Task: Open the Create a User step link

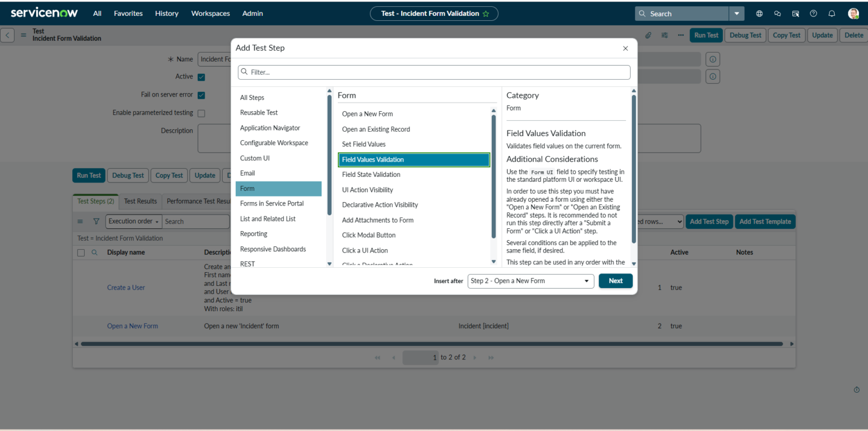Action: (x=126, y=288)
